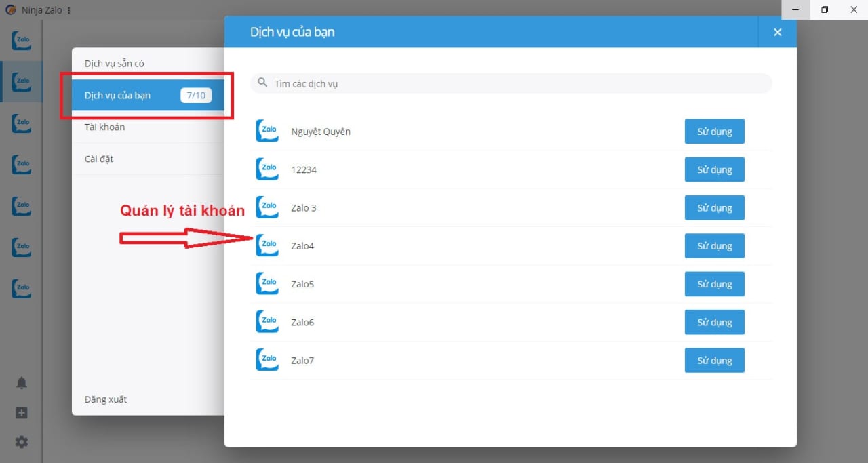Close the Dịch vụ của bạn dialog
This screenshot has width=868, height=463.
[x=778, y=32]
